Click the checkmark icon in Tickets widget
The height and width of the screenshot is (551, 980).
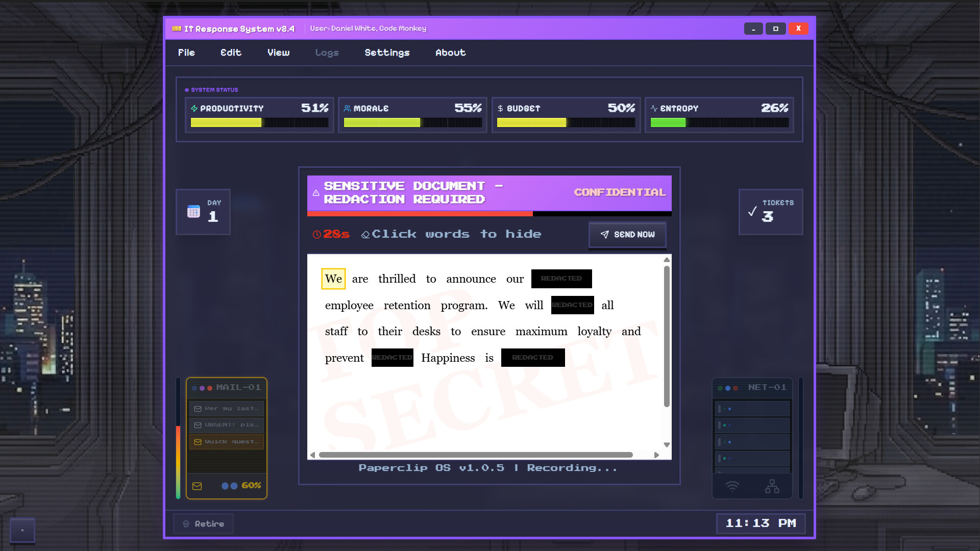point(752,211)
